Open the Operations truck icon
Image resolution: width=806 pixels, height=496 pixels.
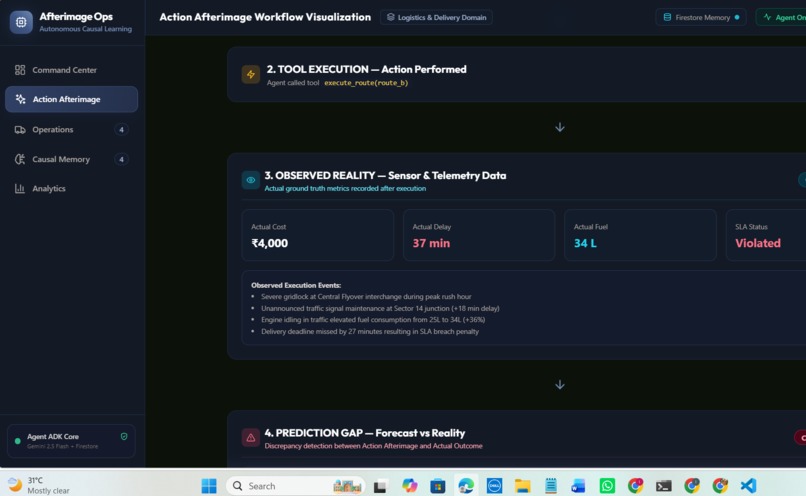click(x=20, y=130)
